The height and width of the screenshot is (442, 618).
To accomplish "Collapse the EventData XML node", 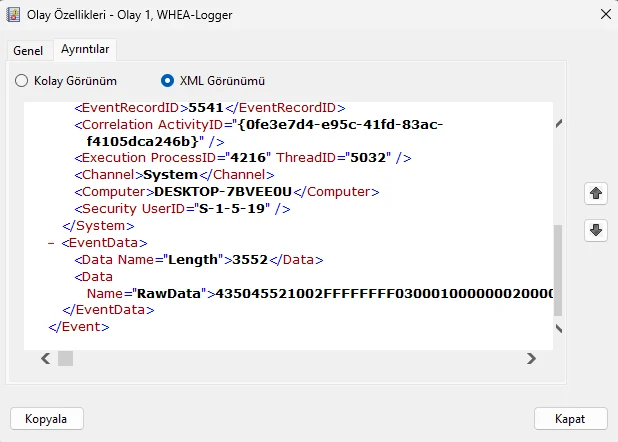I will [51, 243].
